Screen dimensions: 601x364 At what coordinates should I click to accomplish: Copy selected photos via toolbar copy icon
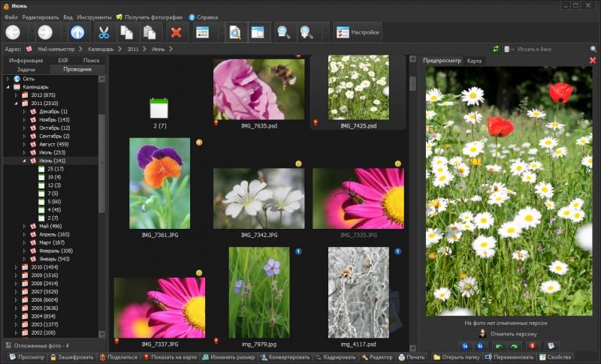126,32
